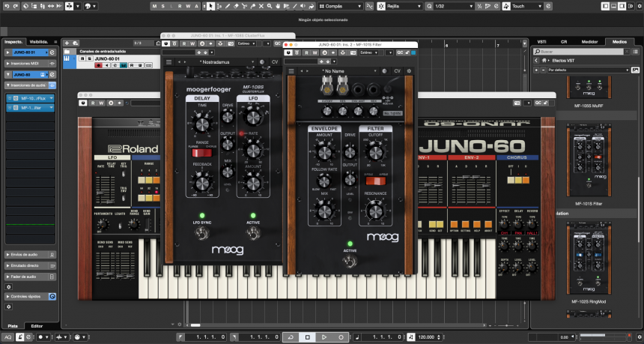
Task: Toggle the metronome click icon by tempo
Action: coord(410,337)
